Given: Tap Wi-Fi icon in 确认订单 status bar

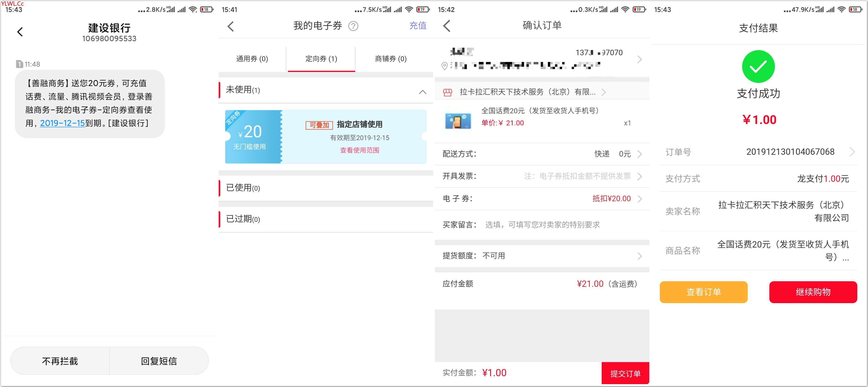Looking at the screenshot, I should pyautogui.click(x=625, y=10).
